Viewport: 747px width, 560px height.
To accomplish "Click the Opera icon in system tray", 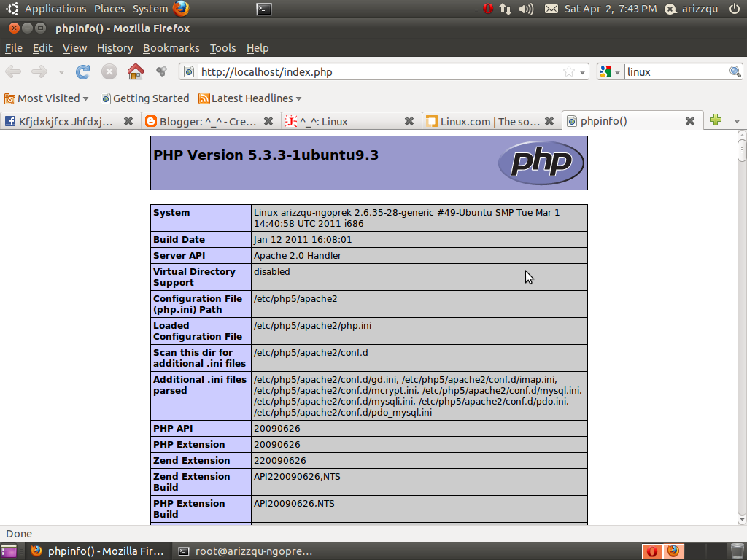I will click(487, 9).
